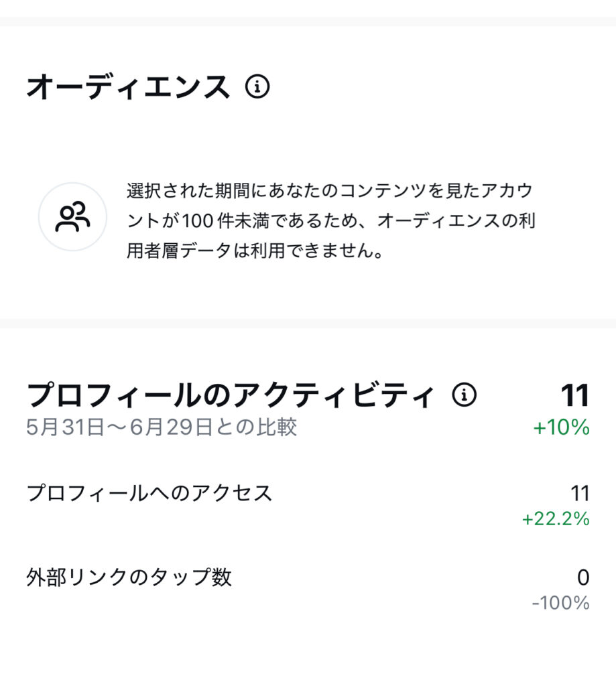The height and width of the screenshot is (686, 616).
Task: Tap the info icon beside オーディエンス
Action: coord(257,87)
